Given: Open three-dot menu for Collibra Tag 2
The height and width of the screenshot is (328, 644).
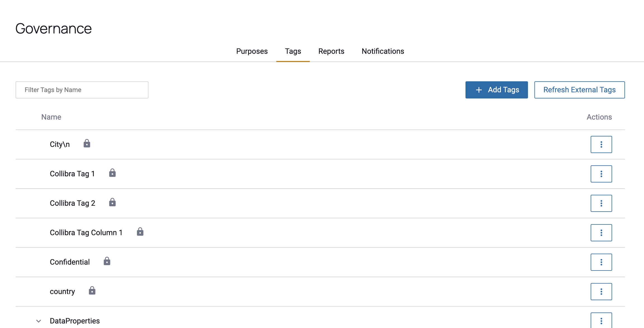Looking at the screenshot, I should [601, 203].
